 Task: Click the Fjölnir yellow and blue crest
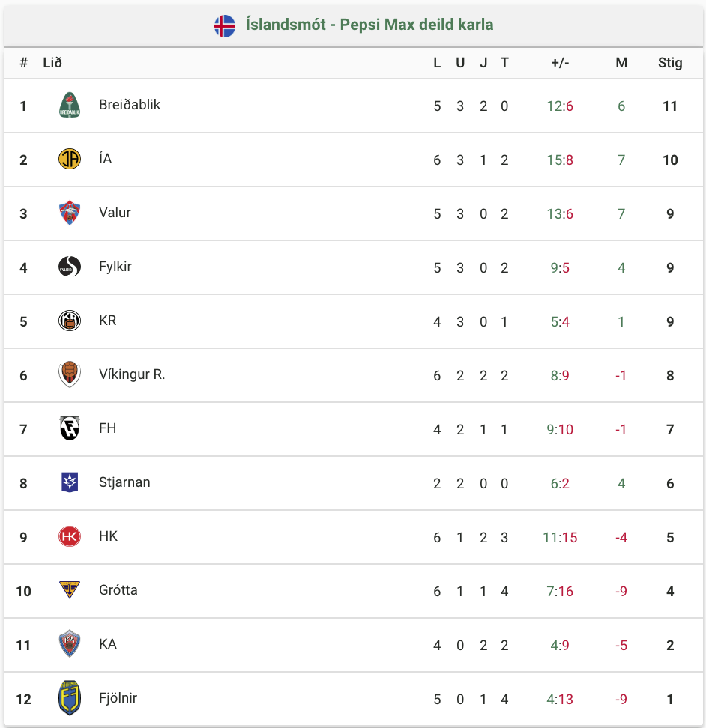click(x=70, y=698)
